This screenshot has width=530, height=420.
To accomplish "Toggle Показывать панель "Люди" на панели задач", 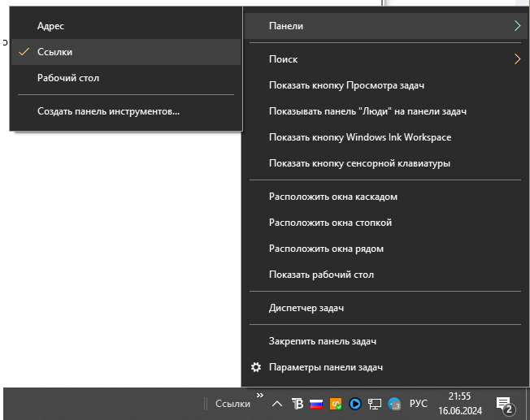I will (x=385, y=111).
